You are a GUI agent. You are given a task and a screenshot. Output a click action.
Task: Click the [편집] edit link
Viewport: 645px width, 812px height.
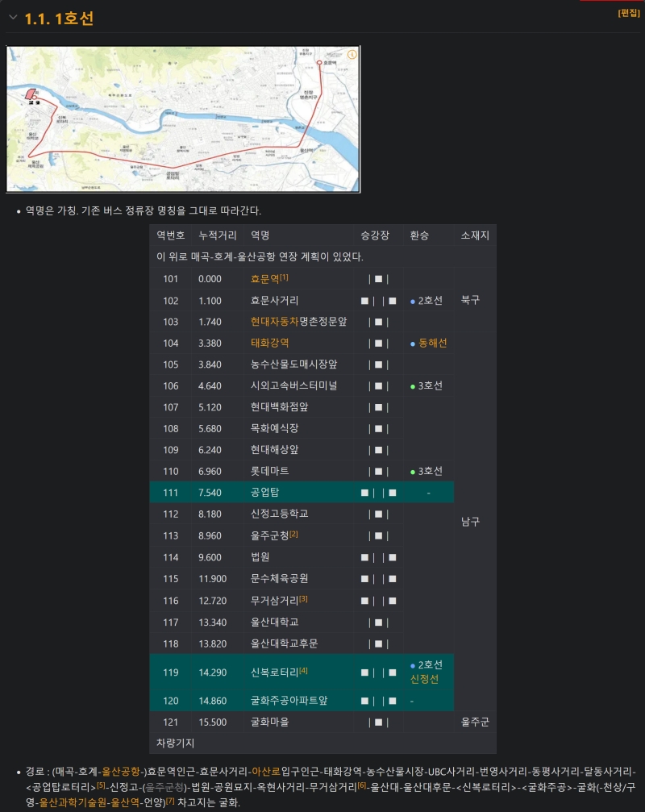628,13
